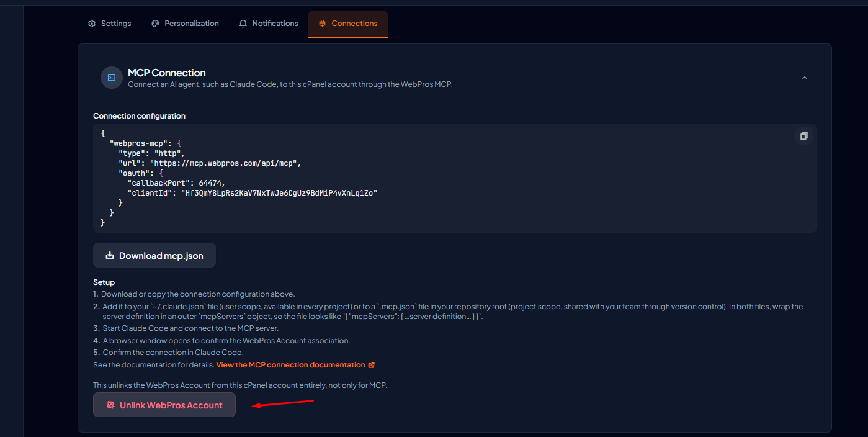Click the Connect an AI agent description
Image resolution: width=868 pixels, height=437 pixels.
(x=290, y=84)
